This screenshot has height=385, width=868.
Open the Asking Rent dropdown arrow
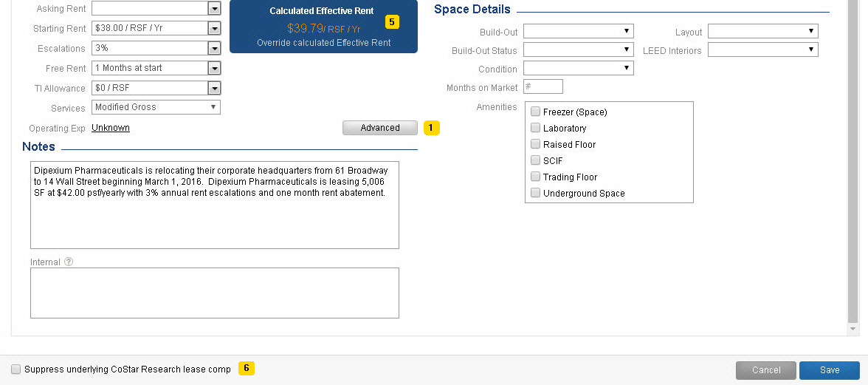pyautogui.click(x=214, y=8)
